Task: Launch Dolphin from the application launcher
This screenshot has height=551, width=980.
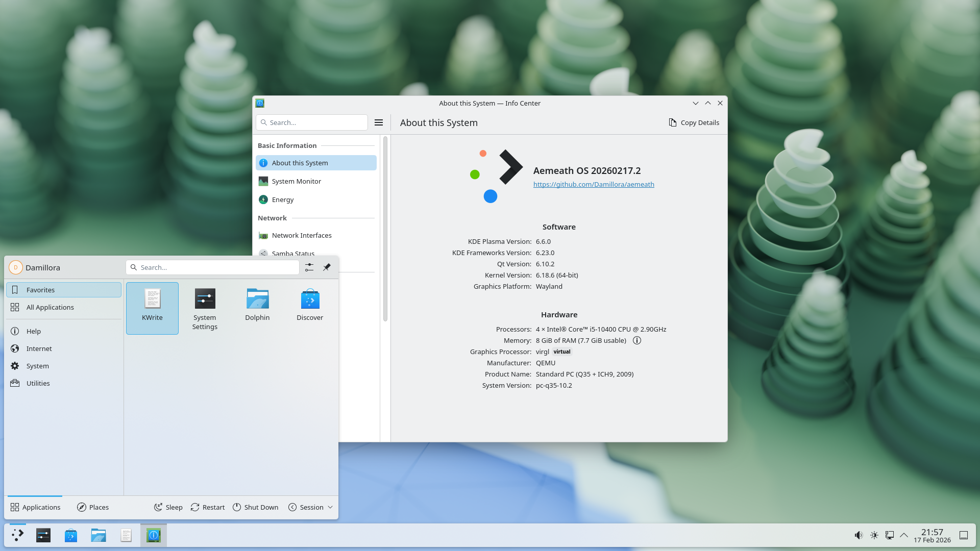Action: click(257, 304)
